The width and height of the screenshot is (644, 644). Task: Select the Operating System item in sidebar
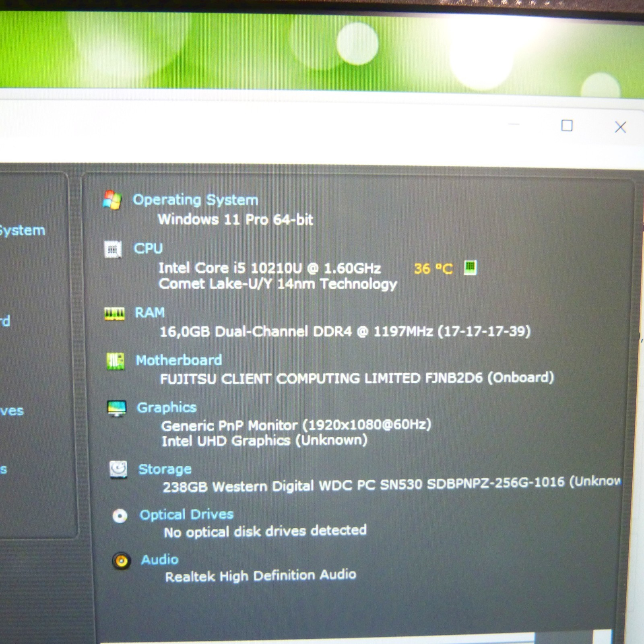pyautogui.click(x=22, y=231)
